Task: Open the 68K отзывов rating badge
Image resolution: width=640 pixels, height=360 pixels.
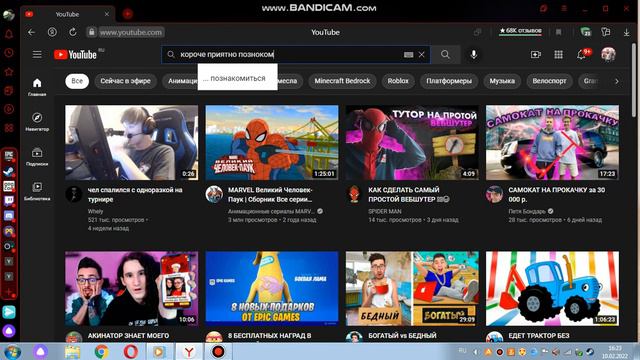Action: (x=520, y=31)
